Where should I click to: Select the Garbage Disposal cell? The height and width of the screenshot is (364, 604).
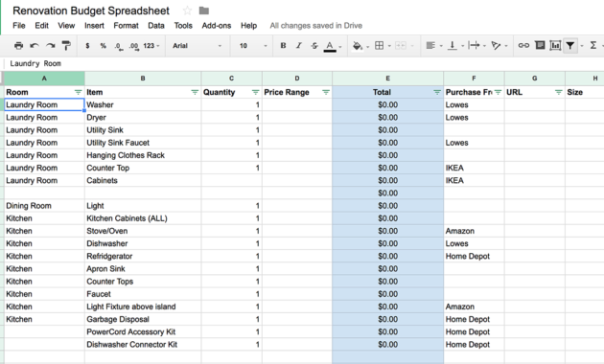click(x=143, y=319)
